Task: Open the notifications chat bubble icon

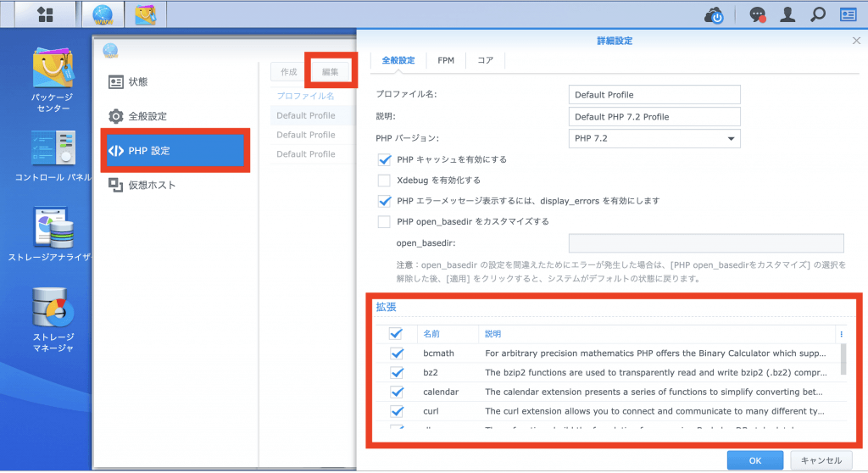Action: [756, 14]
